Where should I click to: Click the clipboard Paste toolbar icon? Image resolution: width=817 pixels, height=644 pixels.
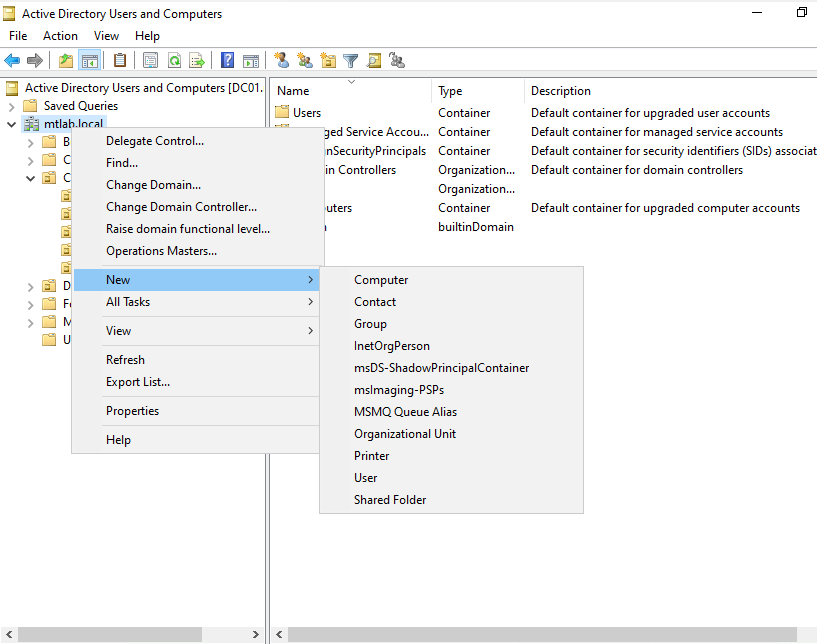[x=120, y=60]
